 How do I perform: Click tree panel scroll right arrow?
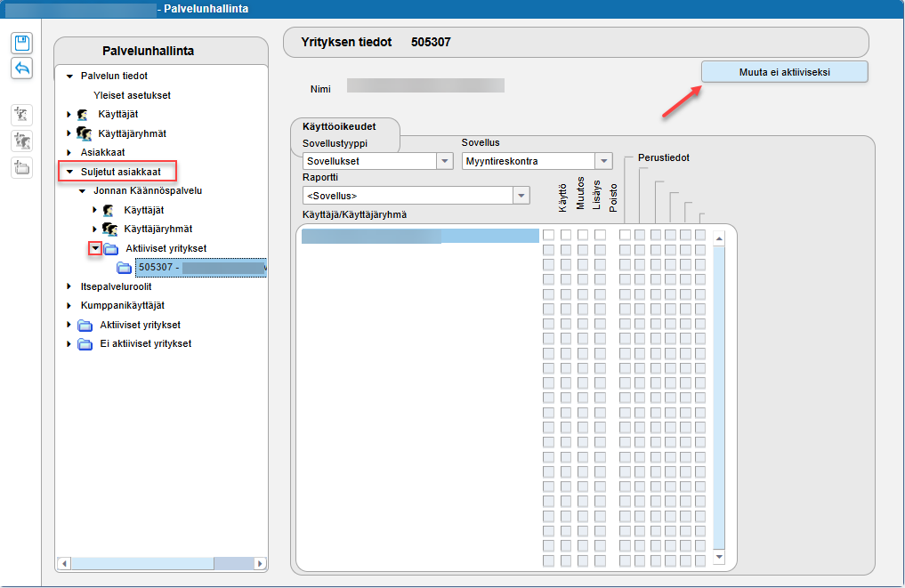tap(260, 564)
